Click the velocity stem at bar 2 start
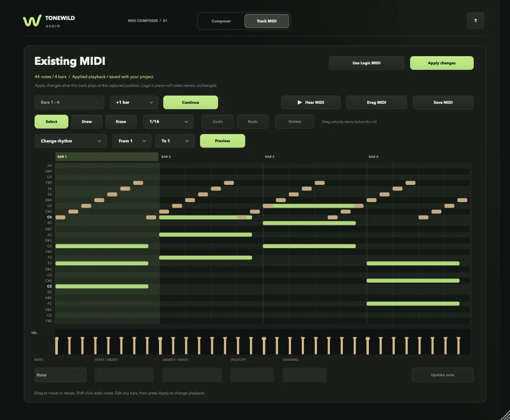Viewport: 510px width, 420px height. pos(160,345)
